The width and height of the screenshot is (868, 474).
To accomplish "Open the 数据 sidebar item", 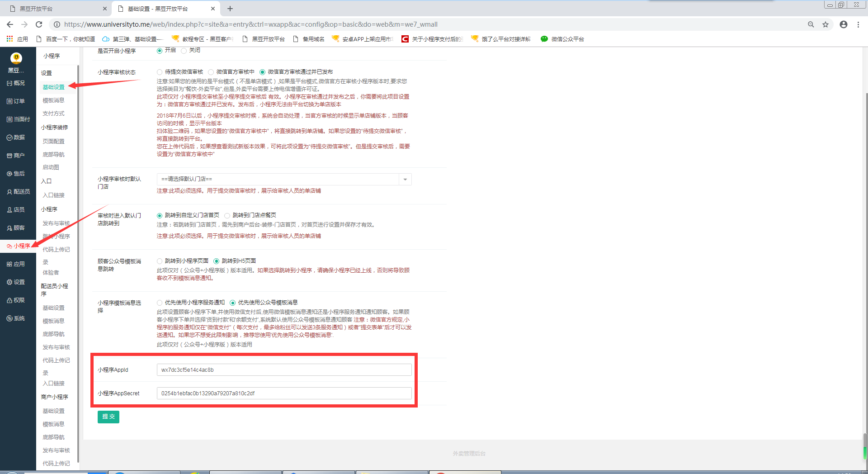I will 16,137.
